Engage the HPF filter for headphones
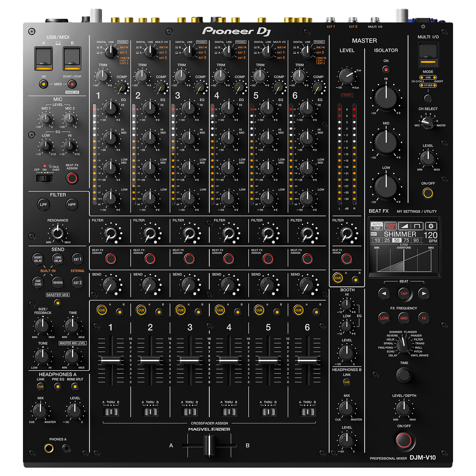Viewport: 476px width, 476px height. point(72,205)
